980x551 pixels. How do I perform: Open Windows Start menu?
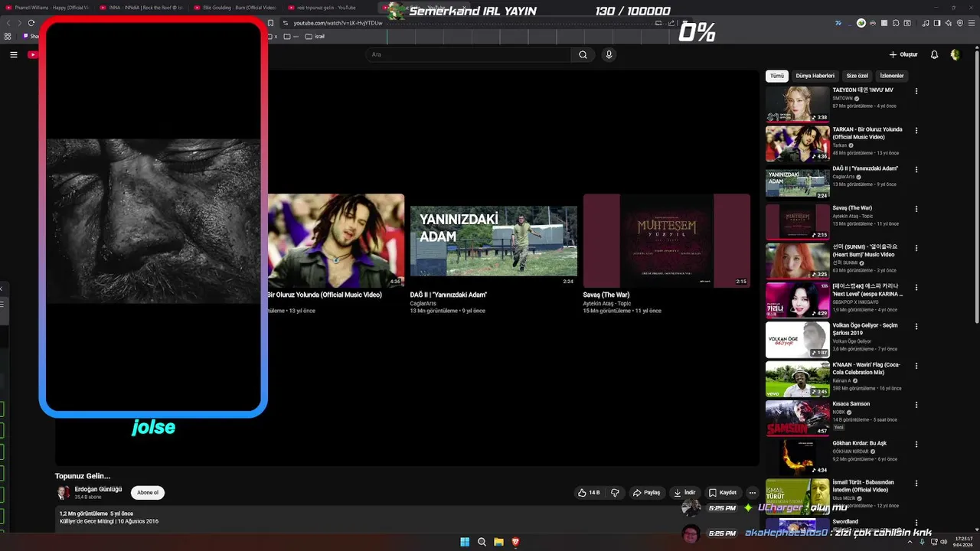coord(465,542)
